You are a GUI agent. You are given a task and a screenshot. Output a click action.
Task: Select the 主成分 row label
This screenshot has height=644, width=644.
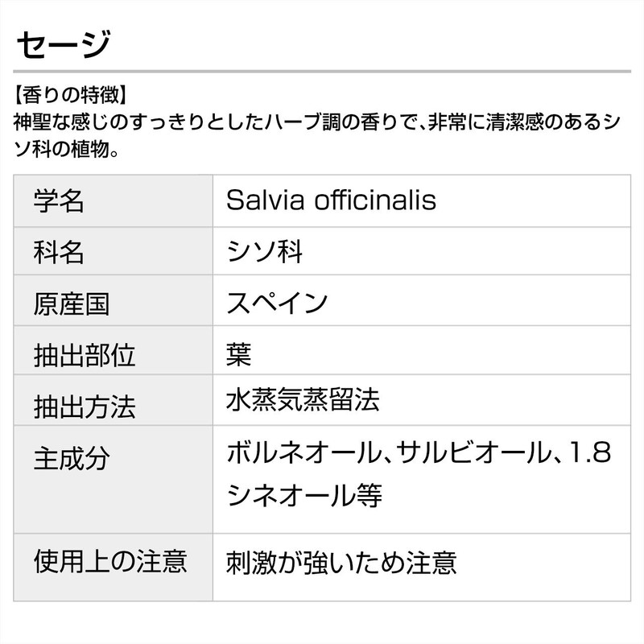coord(72,459)
